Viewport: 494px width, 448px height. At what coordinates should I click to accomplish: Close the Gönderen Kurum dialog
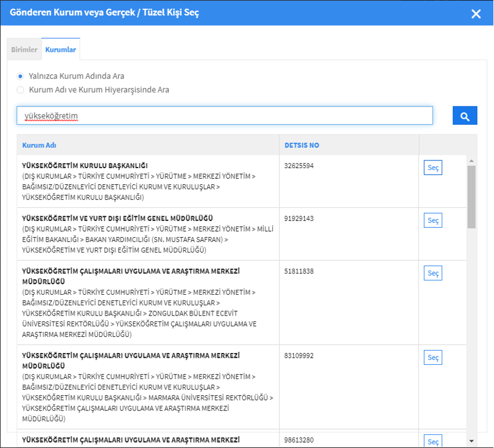click(x=476, y=14)
